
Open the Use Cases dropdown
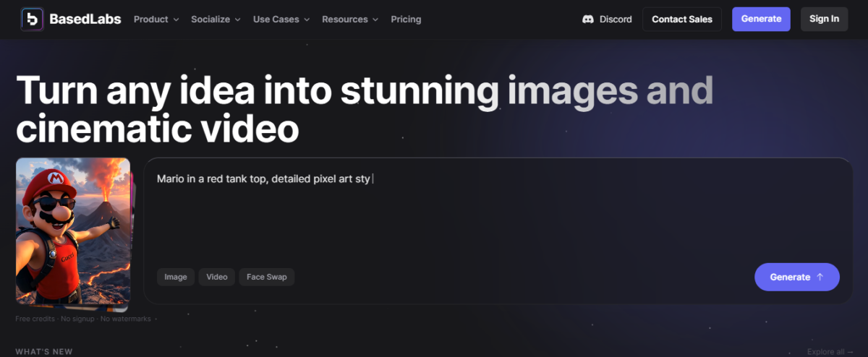click(x=281, y=20)
